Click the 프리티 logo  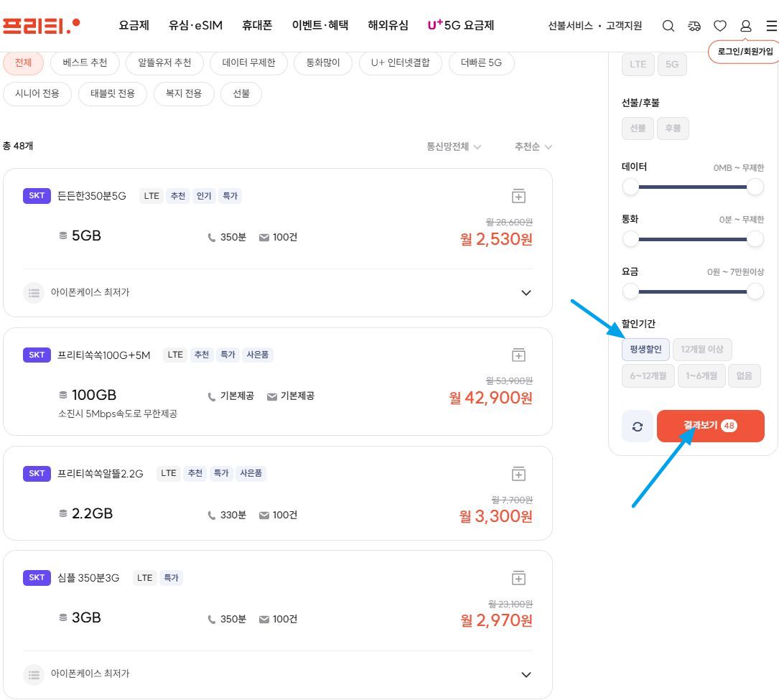click(x=41, y=25)
